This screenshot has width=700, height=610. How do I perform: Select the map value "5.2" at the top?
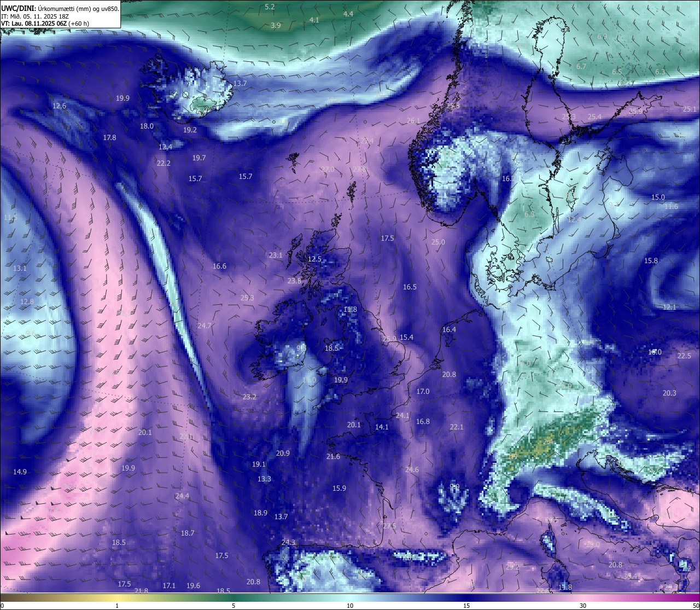pos(270,7)
